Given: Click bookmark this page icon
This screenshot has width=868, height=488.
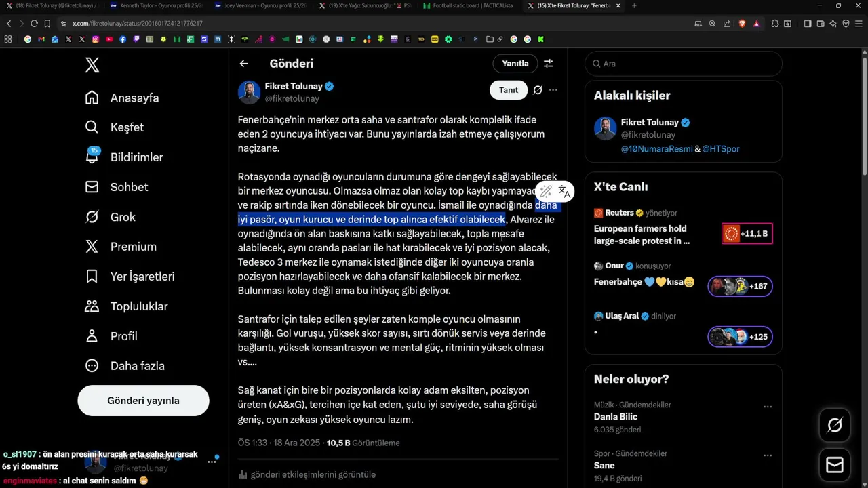Looking at the screenshot, I should coord(47,24).
